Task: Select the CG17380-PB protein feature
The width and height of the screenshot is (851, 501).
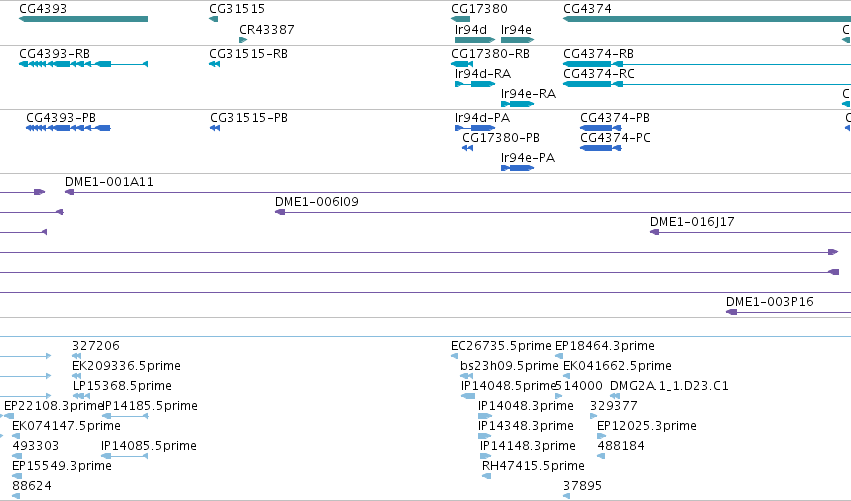Action: [467, 148]
